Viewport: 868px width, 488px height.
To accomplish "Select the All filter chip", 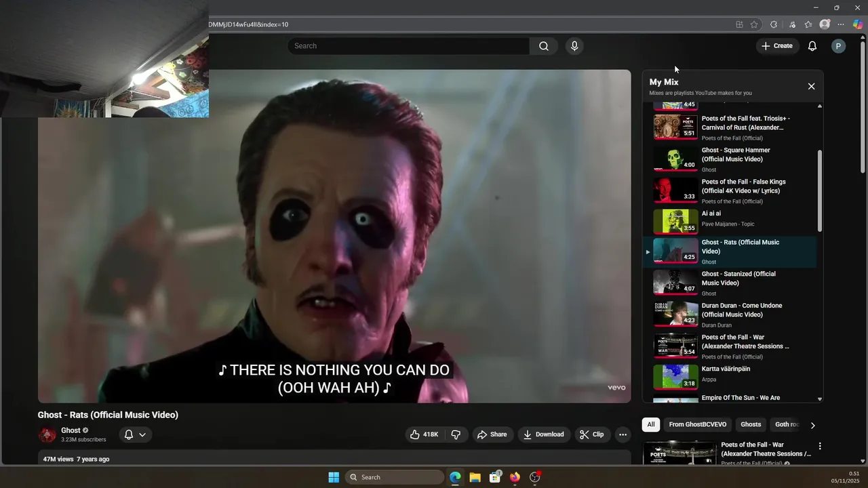I will (651, 424).
